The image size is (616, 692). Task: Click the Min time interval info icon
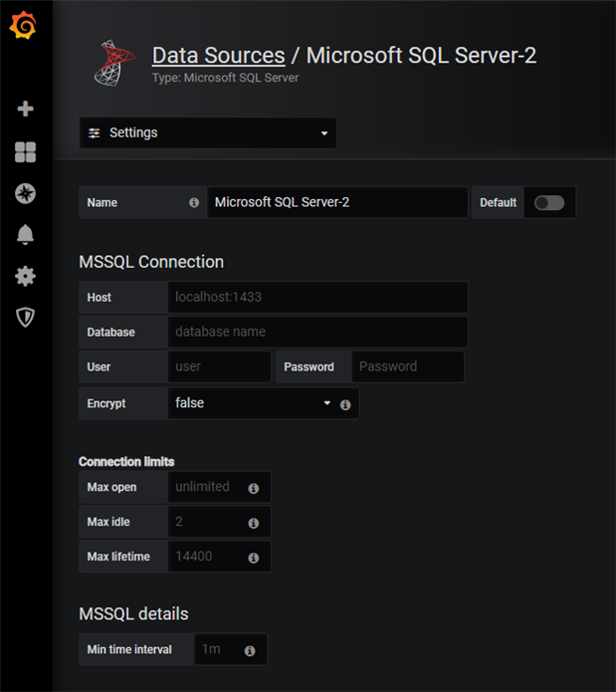(250, 650)
